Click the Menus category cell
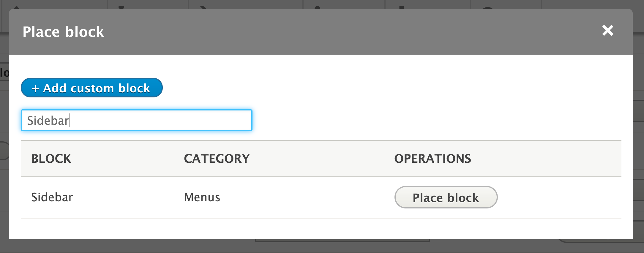 [x=202, y=197]
